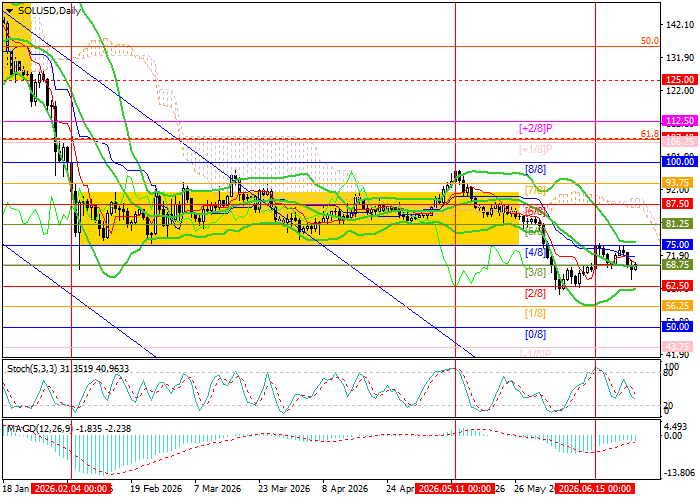
Task: Click the 23 Mar 2026 date label
Action: tap(284, 489)
